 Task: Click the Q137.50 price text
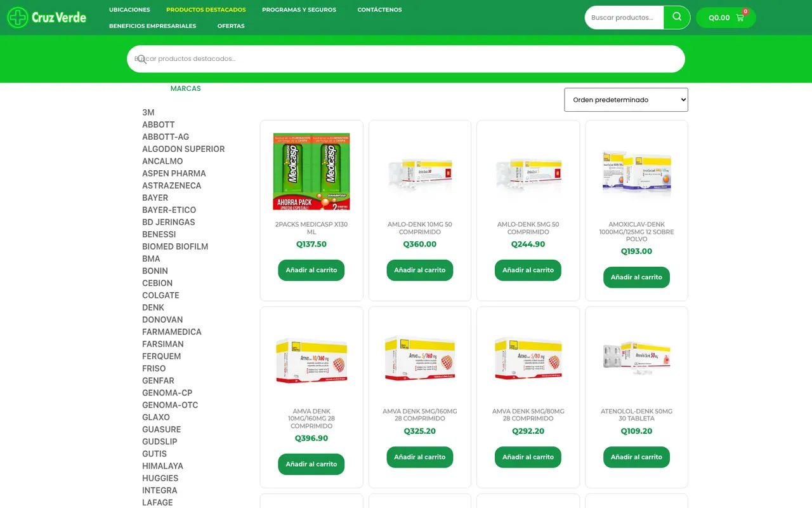click(311, 244)
